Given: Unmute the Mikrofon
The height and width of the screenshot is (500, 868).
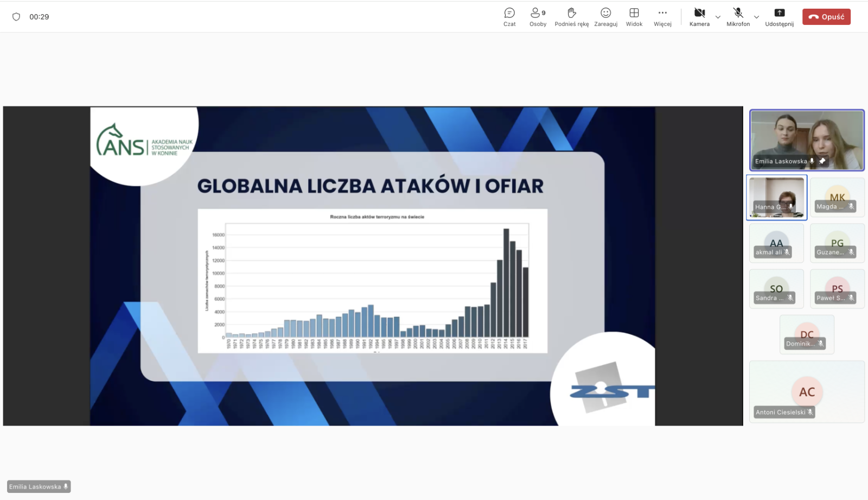Looking at the screenshot, I should pos(738,17).
